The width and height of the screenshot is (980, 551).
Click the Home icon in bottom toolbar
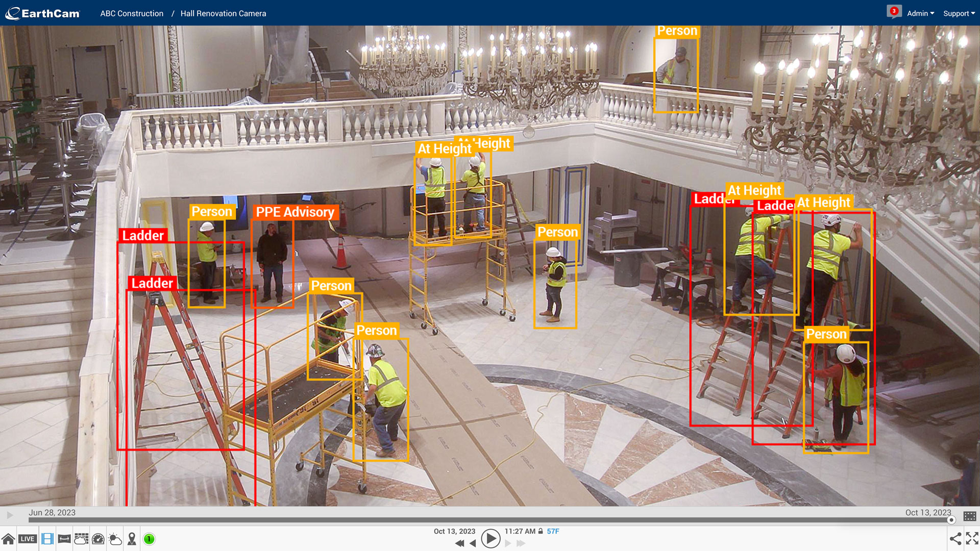pyautogui.click(x=8, y=539)
